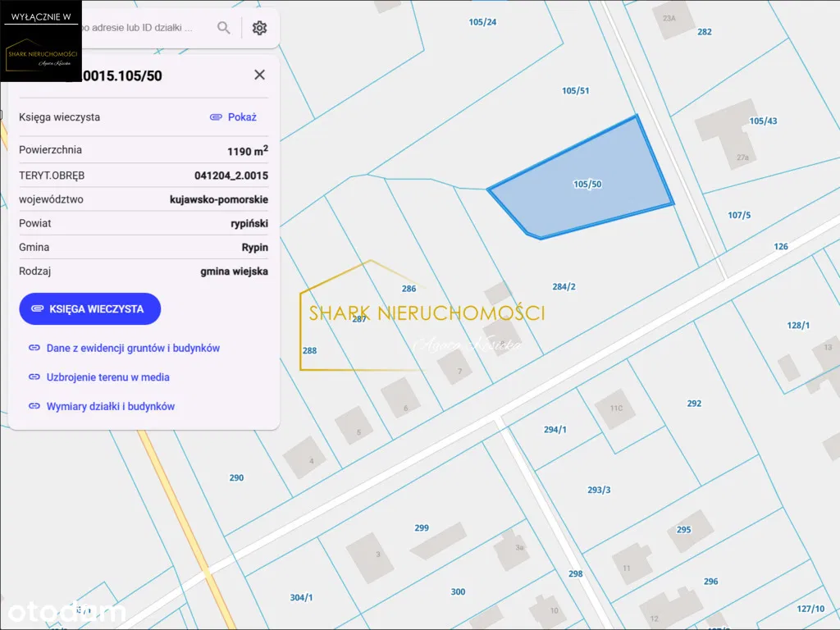840x630 pixels.
Task: Click the paperclip icon next to Pokaż
Action: [216, 116]
